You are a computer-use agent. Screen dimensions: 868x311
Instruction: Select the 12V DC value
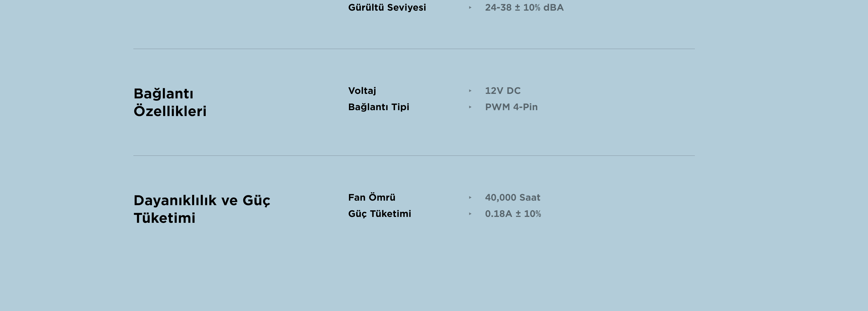pyautogui.click(x=503, y=91)
